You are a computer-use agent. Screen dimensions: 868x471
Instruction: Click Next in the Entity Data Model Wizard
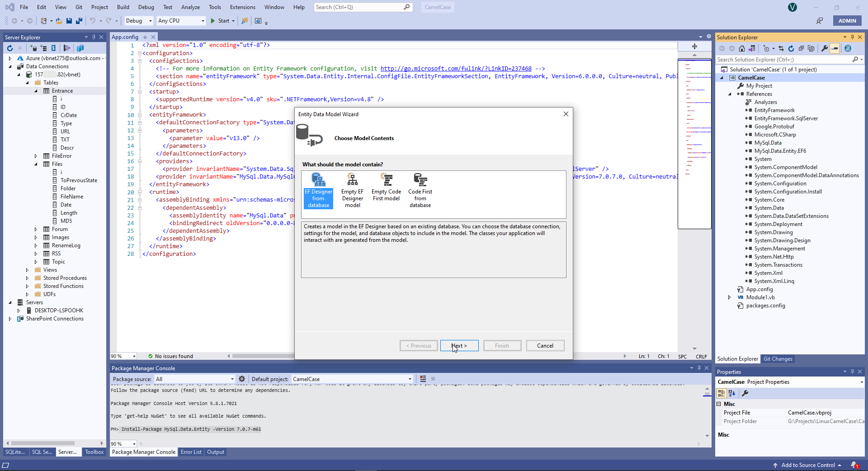click(x=459, y=346)
